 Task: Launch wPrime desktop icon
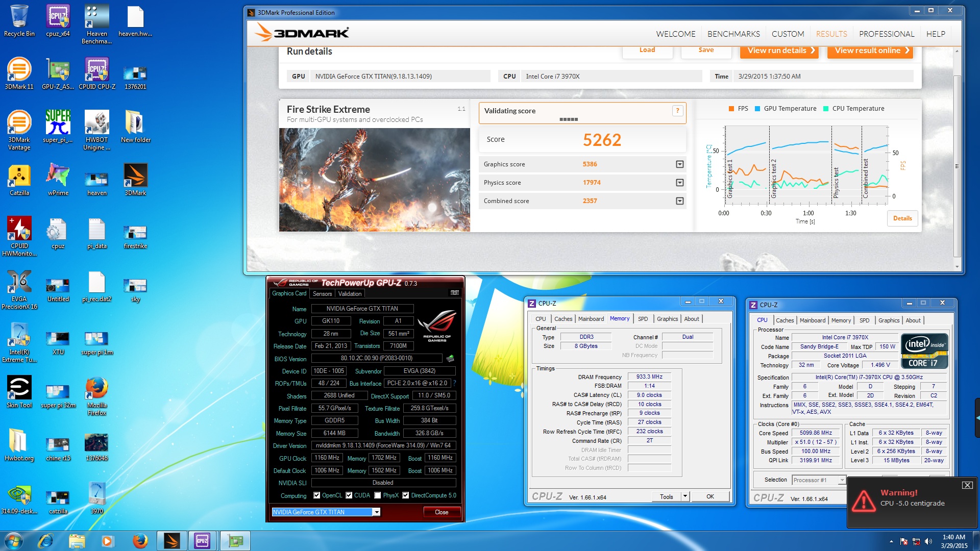pos(58,180)
